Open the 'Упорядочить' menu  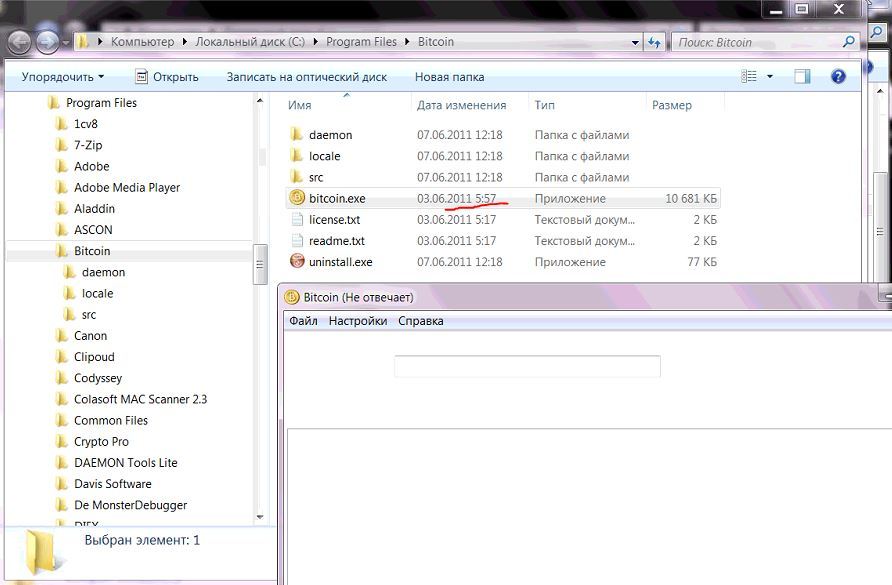(x=63, y=77)
